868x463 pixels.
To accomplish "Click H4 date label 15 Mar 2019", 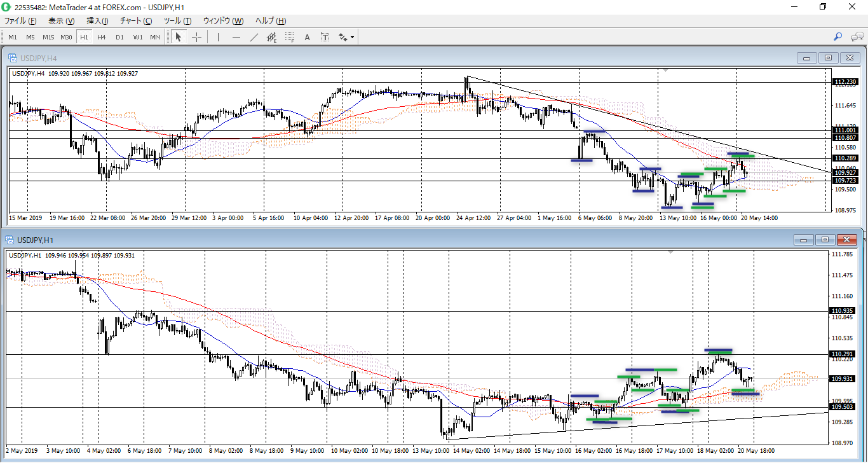I will 26,218.
